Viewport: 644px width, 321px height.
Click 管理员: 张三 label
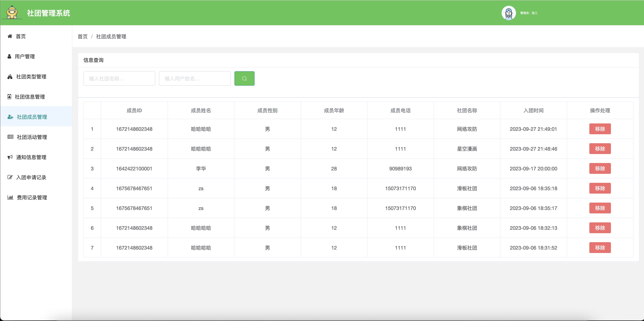point(529,13)
